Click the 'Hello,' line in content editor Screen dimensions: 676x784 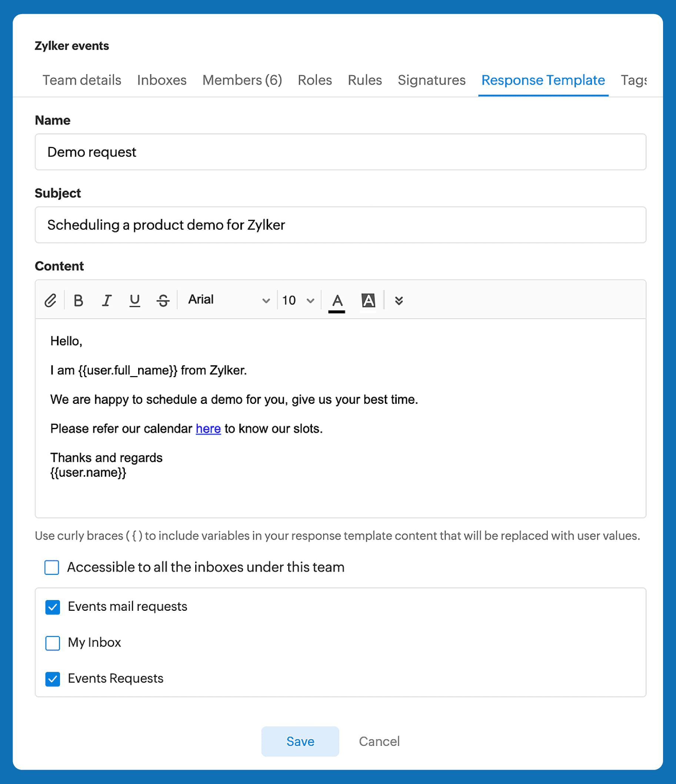[x=66, y=341]
